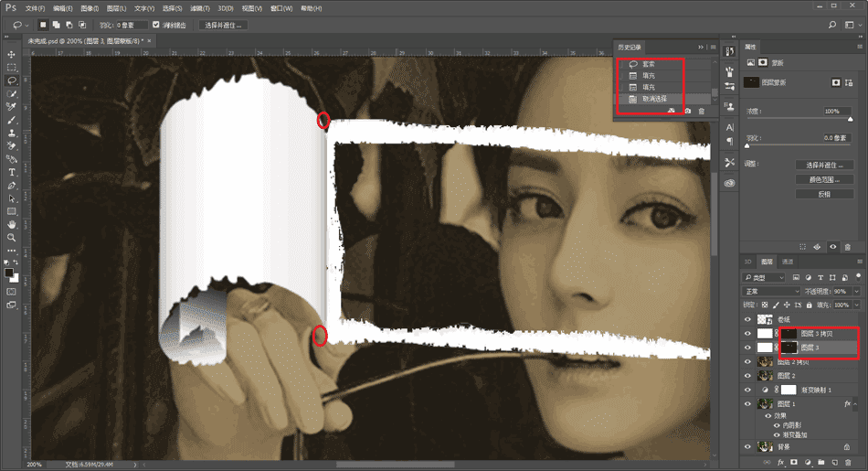The width and height of the screenshot is (868, 471).
Task: Create new snapshot camera icon in History
Action: tap(687, 112)
